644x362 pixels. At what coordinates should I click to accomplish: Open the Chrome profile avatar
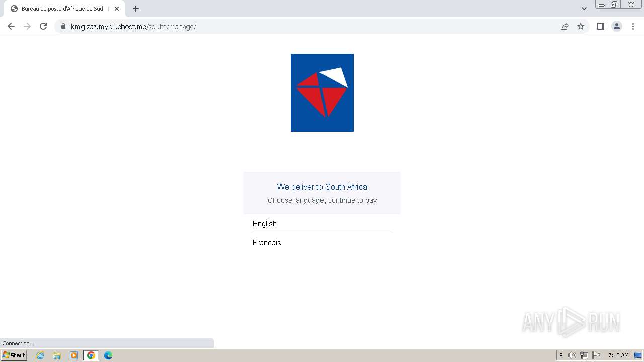point(617,26)
